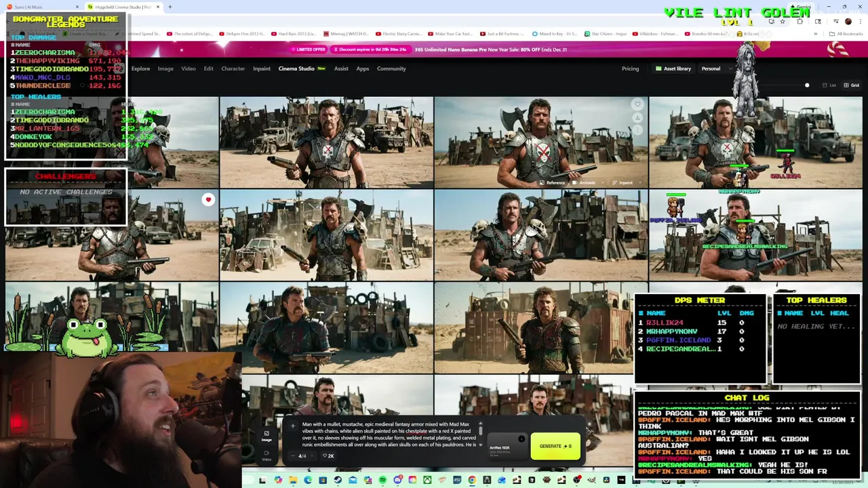
Task: Download the hovered image
Action: pyautogui.click(x=637, y=118)
